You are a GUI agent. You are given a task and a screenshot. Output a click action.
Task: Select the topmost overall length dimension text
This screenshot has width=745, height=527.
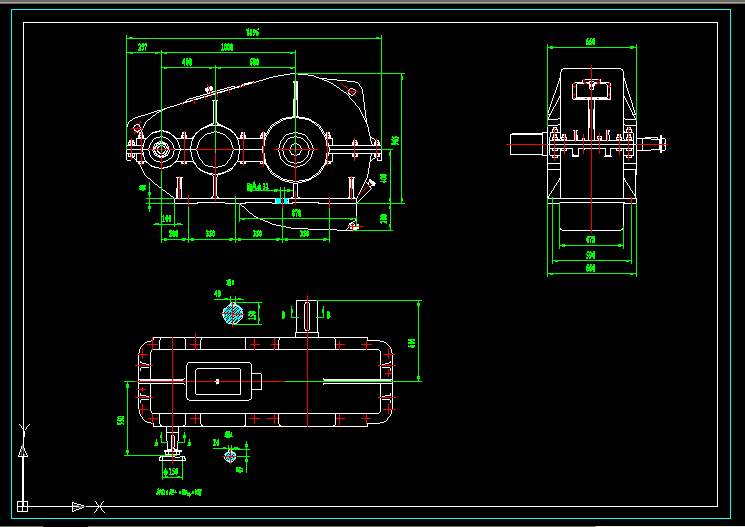tap(252, 33)
